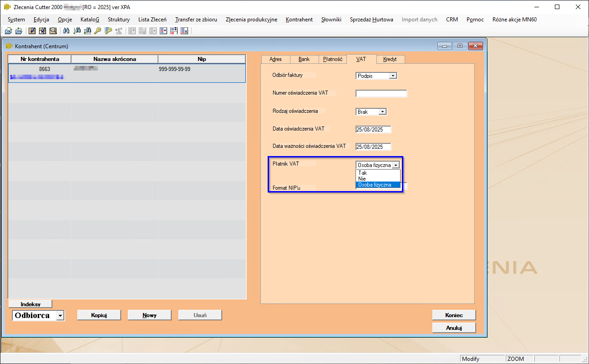Click the 'Nip' column header
Viewport: 589px width, 364px height.
point(202,59)
